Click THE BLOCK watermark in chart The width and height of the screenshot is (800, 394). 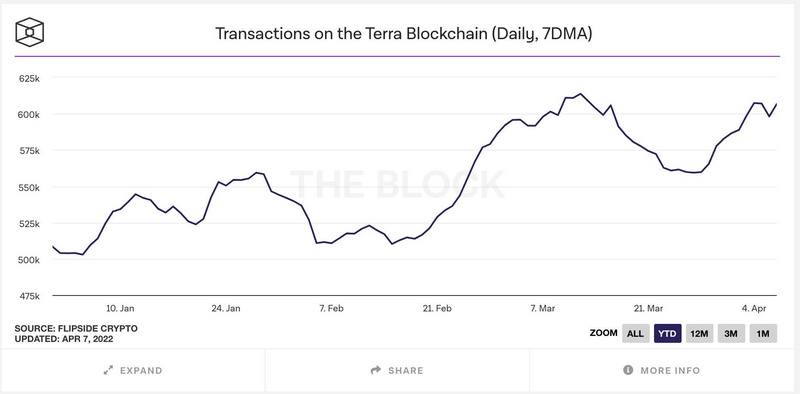point(397,184)
